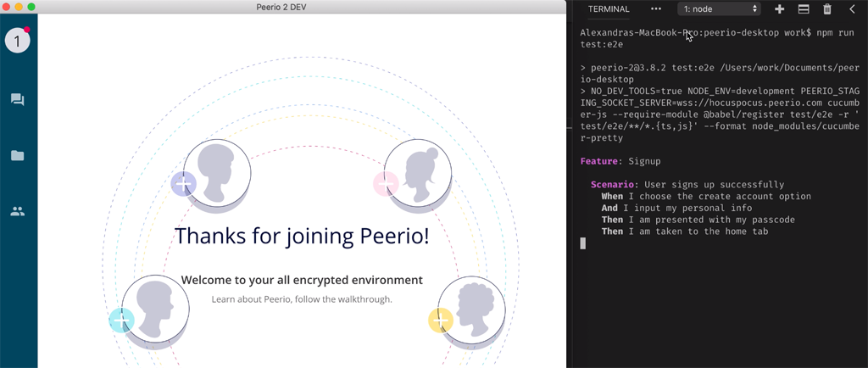
Task: Minimize the Peerio 2 DEV window
Action: [x=19, y=7]
